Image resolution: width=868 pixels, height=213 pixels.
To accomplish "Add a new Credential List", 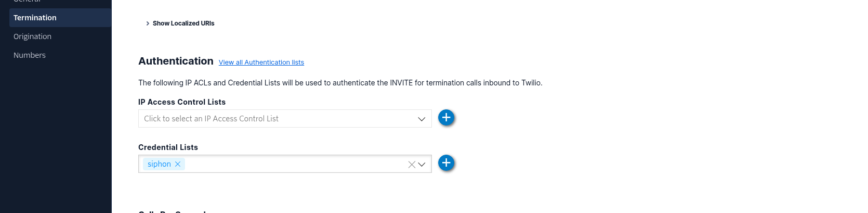I will point(446,163).
